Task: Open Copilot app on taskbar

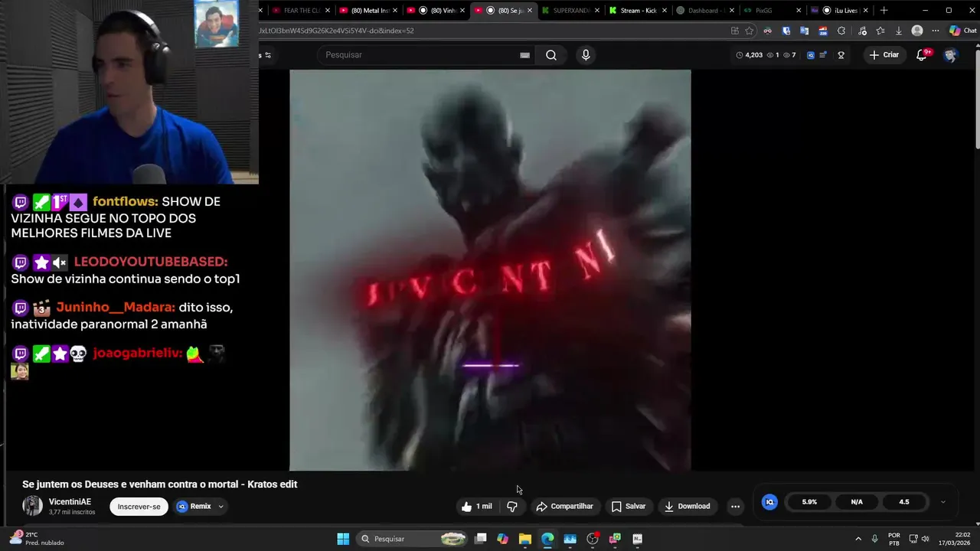Action: point(502,539)
